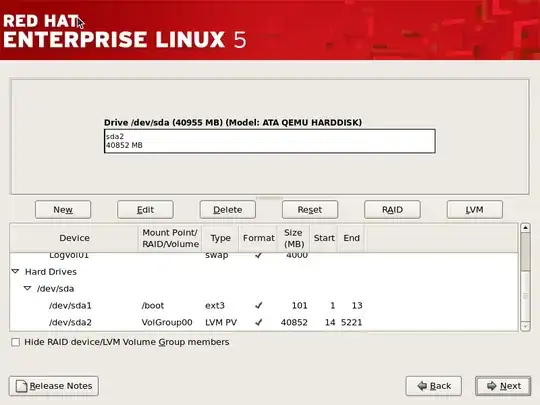Viewport: 540px width, 405px height.
Task: Create a RAID device
Action: (392, 209)
